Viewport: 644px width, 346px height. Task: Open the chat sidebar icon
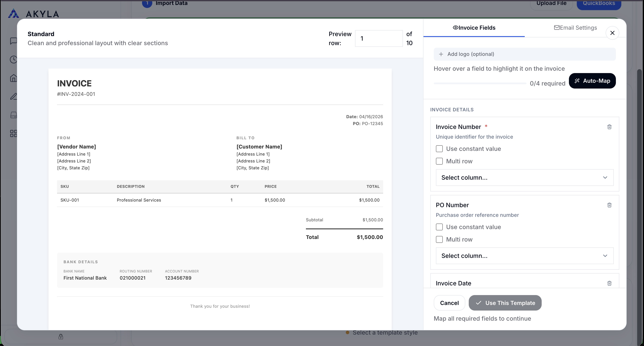[x=13, y=41]
